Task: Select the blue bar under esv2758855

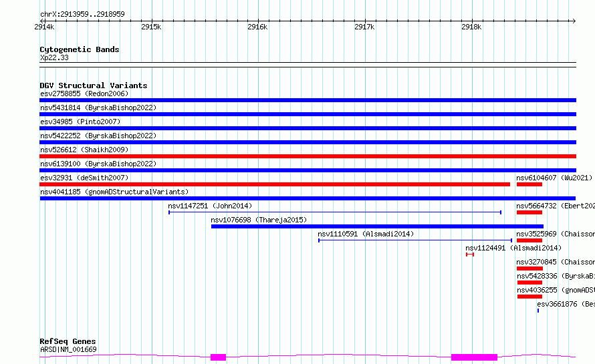Action: [308, 100]
